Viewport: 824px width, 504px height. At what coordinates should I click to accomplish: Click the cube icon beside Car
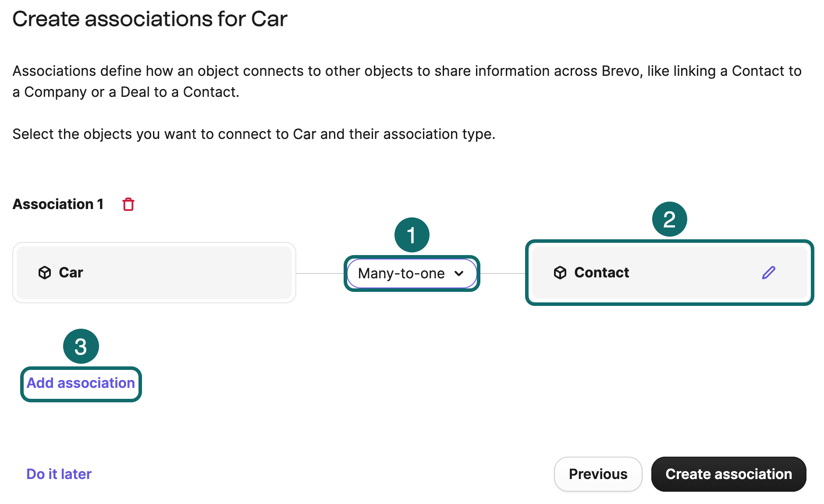[44, 273]
